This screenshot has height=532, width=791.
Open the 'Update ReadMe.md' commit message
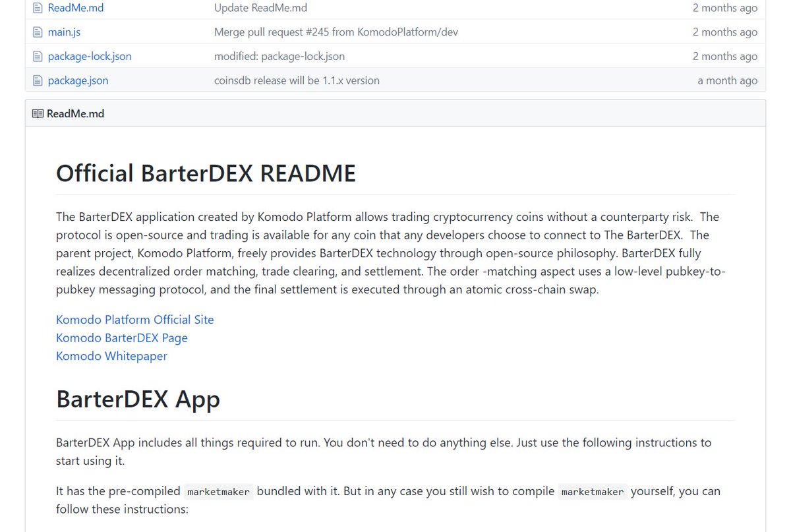coord(260,9)
